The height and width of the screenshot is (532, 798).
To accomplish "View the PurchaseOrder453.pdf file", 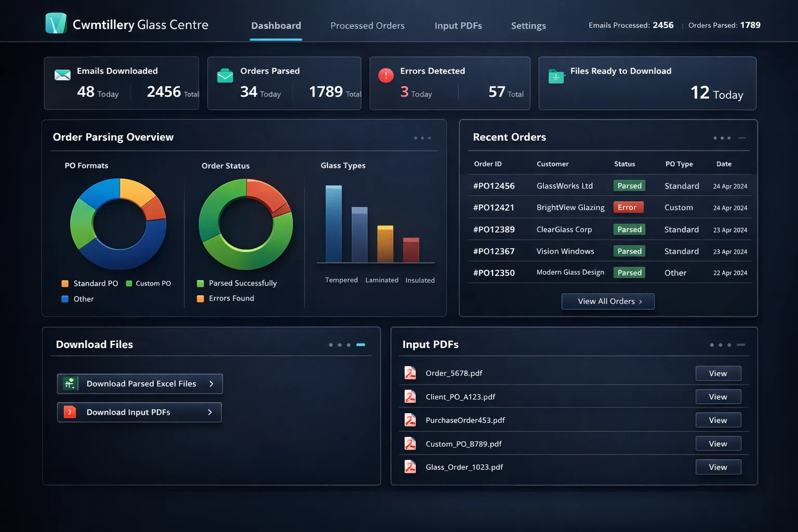I will click(718, 420).
